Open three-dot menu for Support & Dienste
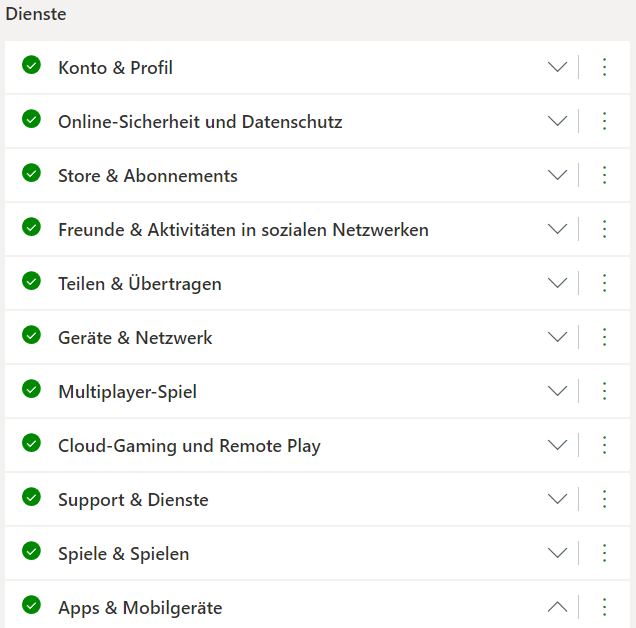Screen dimensions: 636x628 click(x=604, y=499)
